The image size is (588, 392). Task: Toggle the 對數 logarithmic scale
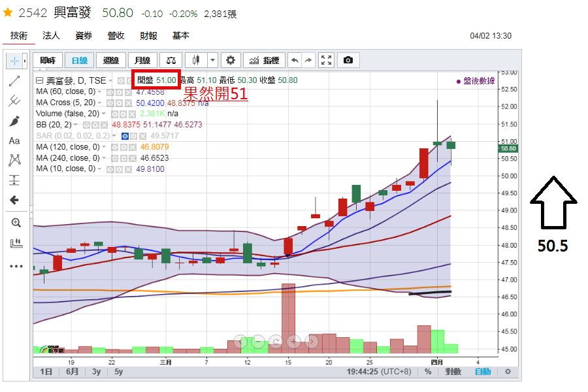coord(453,372)
